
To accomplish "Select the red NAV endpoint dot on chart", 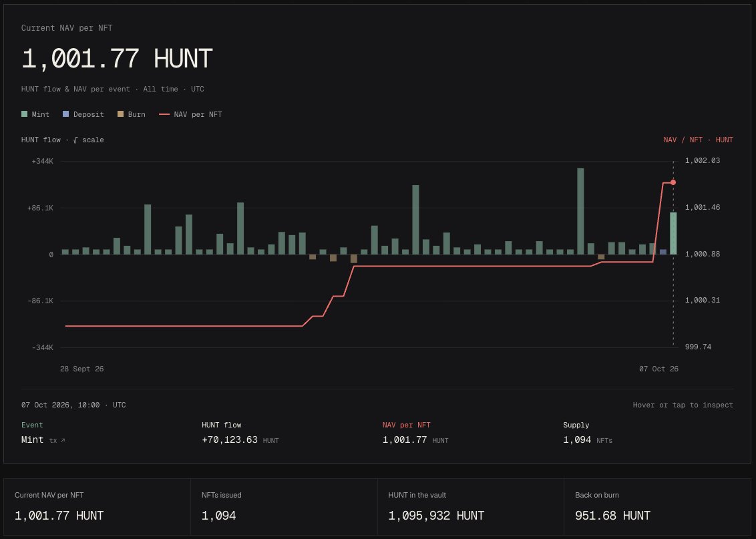I will click(673, 182).
